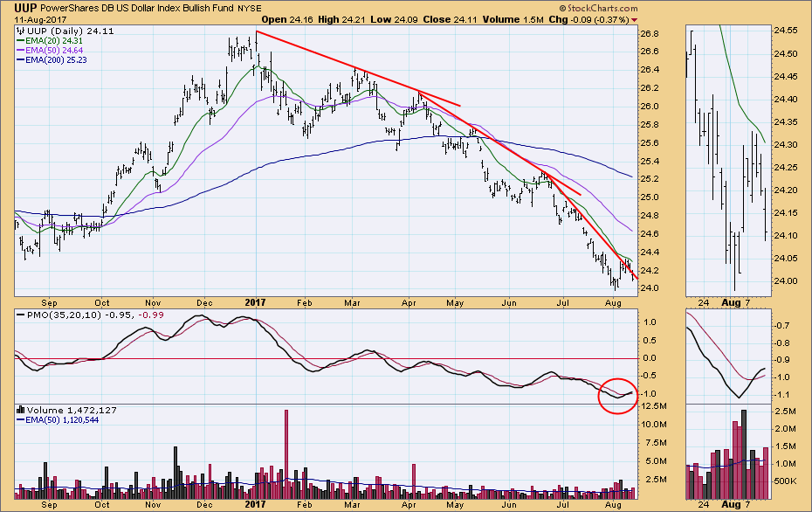The image size is (812, 512).
Task: Click the Close 24.11 value
Action: (x=451, y=20)
